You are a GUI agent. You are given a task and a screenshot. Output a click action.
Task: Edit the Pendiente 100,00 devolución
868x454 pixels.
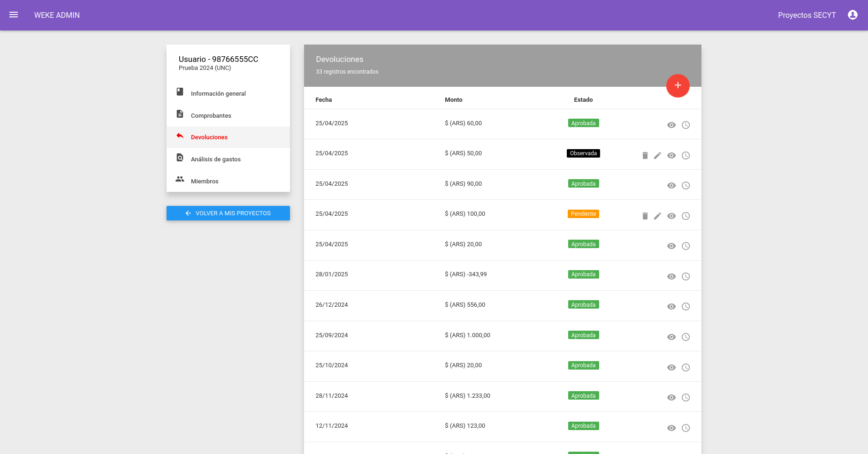click(658, 216)
